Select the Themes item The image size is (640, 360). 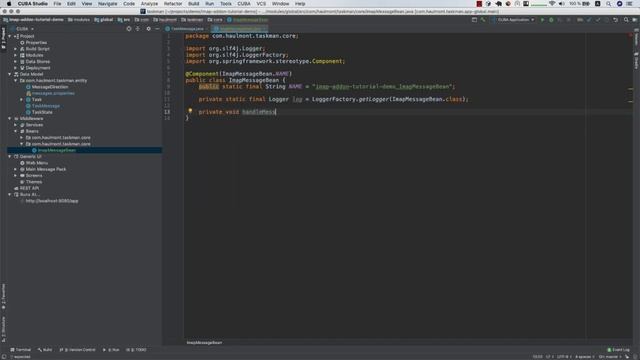[34, 182]
